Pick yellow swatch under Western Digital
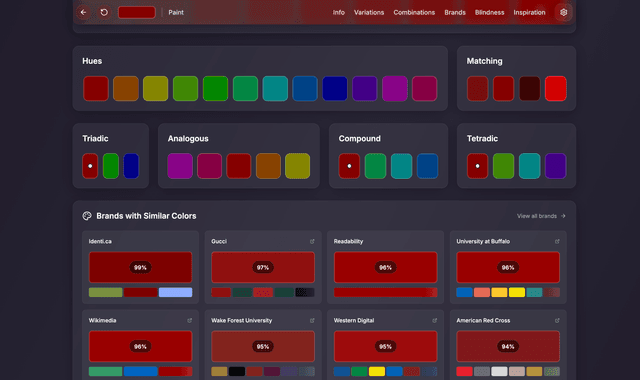 point(377,371)
